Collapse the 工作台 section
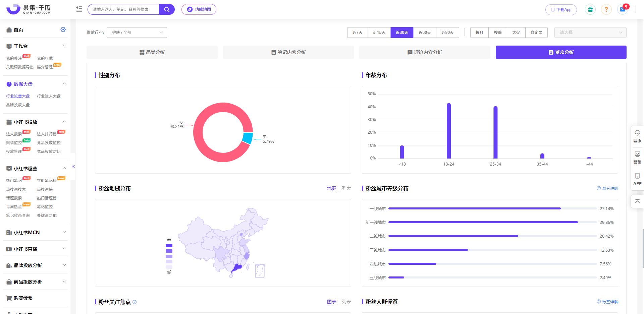Viewport: 644px width, 314px height. [64, 46]
